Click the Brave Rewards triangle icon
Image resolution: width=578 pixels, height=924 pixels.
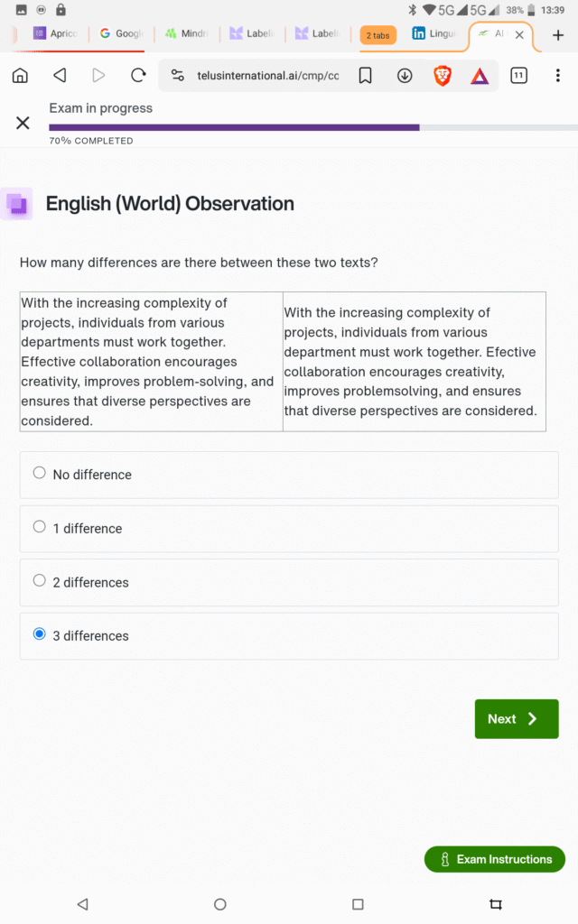click(480, 76)
